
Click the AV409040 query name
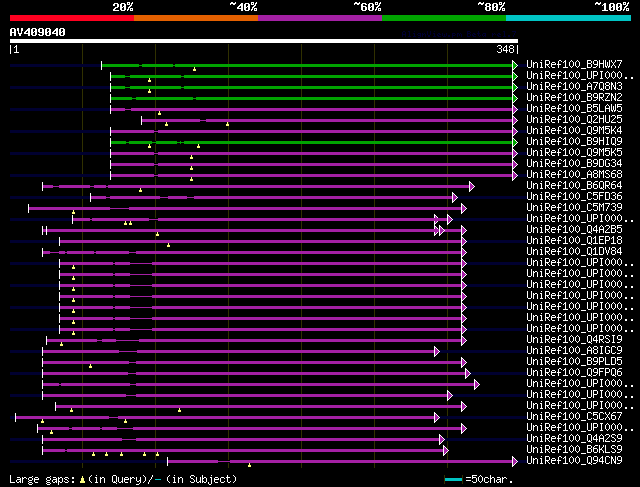pos(38,32)
